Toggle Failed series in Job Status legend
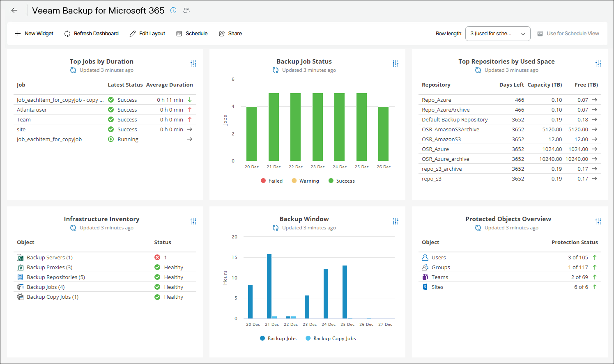Screen dimensions: 614x364 [x=271, y=181]
